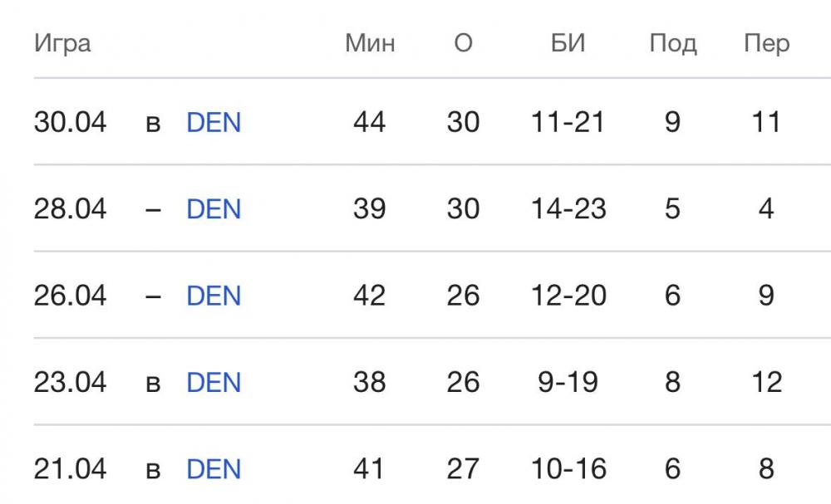
Task: Click the DEN link in 26.04 row
Action: 214,296
